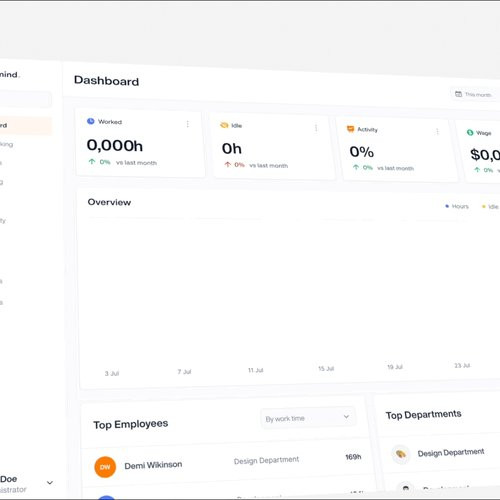Viewport: 500px width, 500px height.
Task: Click the 0% Activity value
Action: pyautogui.click(x=362, y=152)
